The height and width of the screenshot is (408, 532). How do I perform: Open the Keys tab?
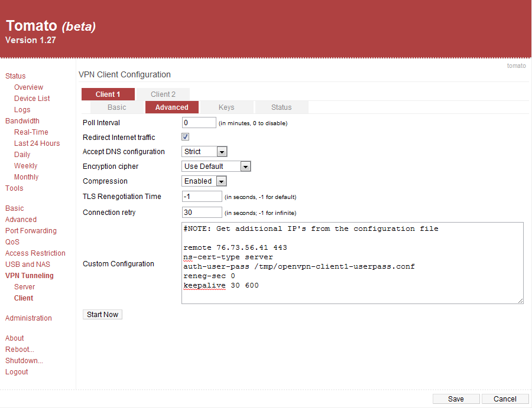click(x=226, y=107)
